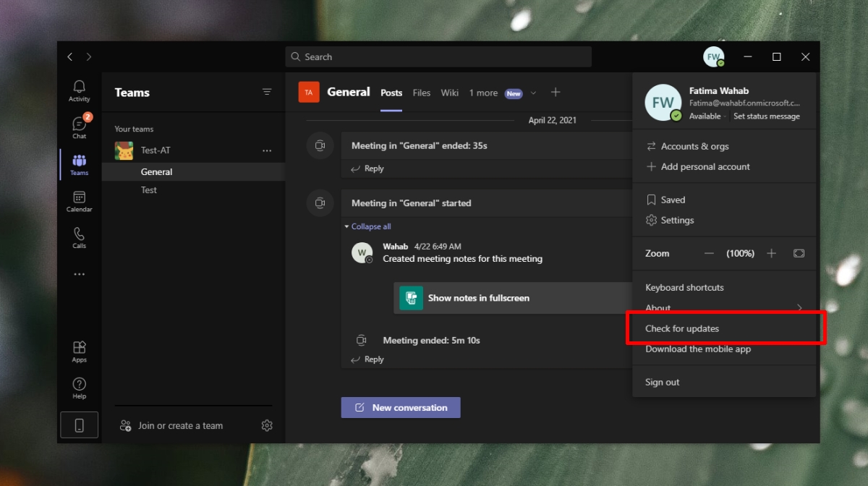Open the Help section

click(x=79, y=387)
